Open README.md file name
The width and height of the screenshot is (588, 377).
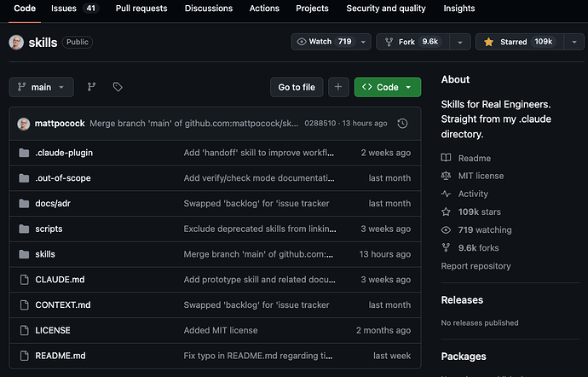pyautogui.click(x=61, y=356)
